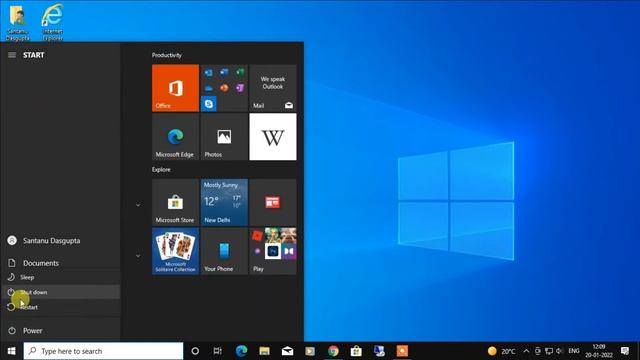Open the Play games folder tile
The width and height of the screenshot is (640, 360).
click(273, 251)
